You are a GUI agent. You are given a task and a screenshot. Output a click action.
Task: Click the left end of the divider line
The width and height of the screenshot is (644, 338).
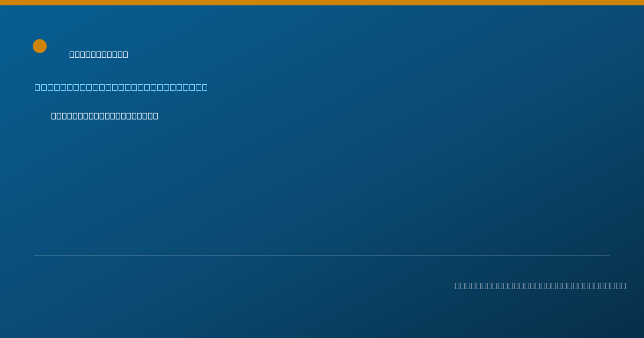click(x=35, y=255)
